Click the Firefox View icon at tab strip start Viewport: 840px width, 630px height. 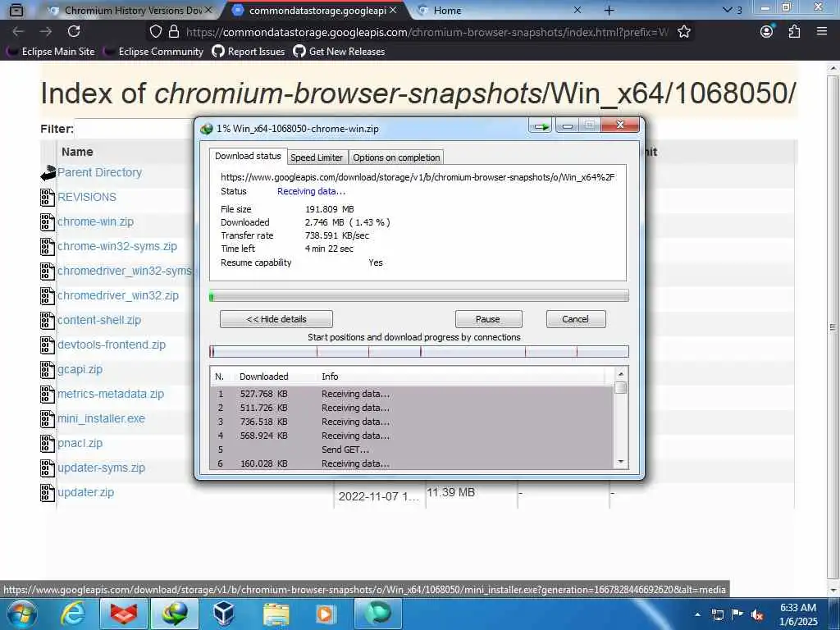(x=16, y=10)
